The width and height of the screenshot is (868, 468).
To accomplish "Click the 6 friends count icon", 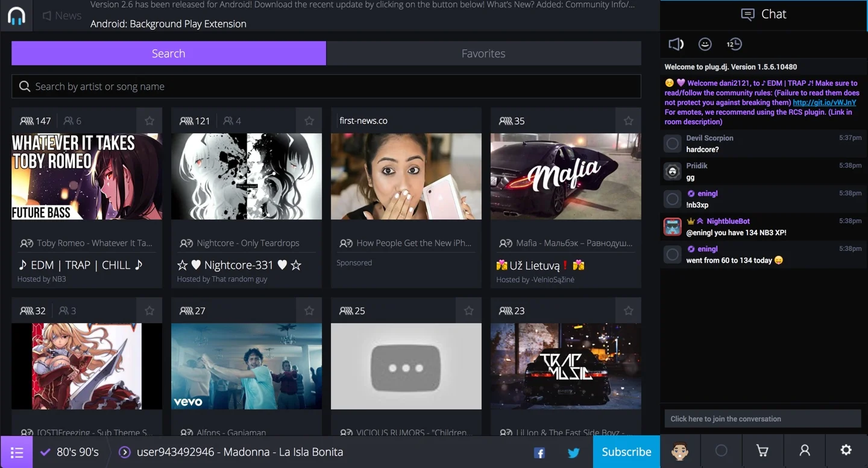I will pyautogui.click(x=68, y=121).
